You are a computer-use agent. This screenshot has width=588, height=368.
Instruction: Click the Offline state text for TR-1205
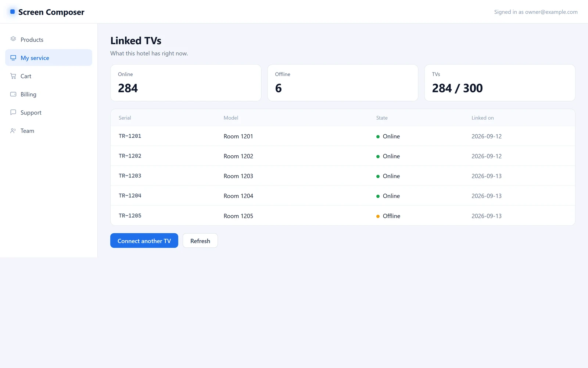[x=391, y=216]
